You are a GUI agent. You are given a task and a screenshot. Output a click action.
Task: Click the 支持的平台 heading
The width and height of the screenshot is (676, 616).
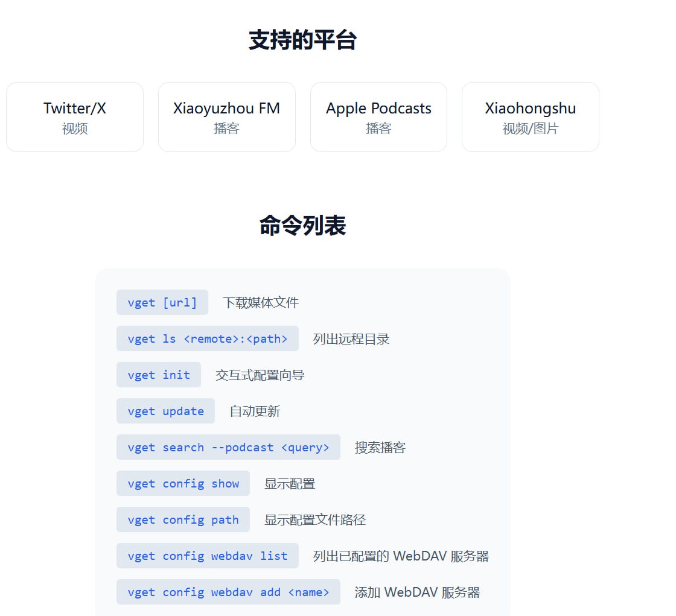pos(302,40)
